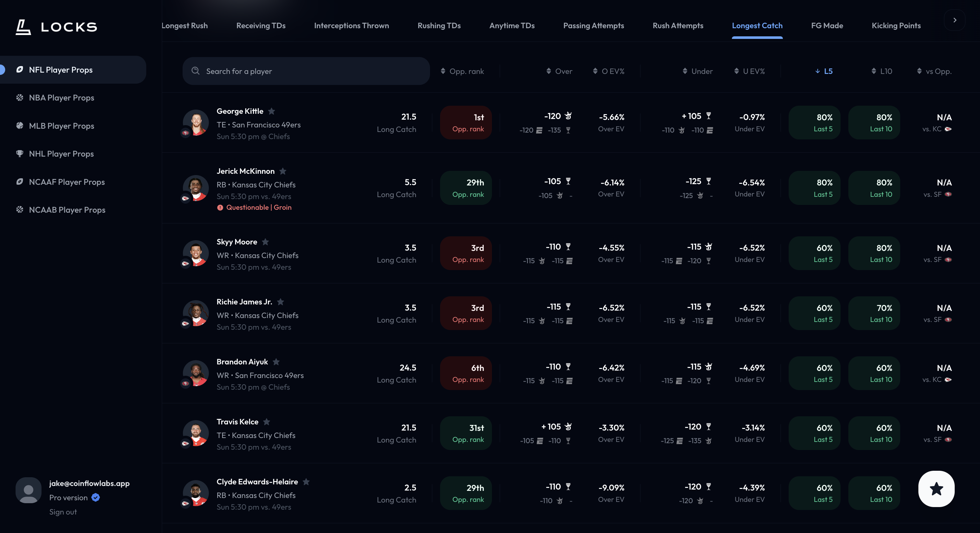Switch to Longest Rush tab
The image size is (980, 533).
(x=185, y=26)
